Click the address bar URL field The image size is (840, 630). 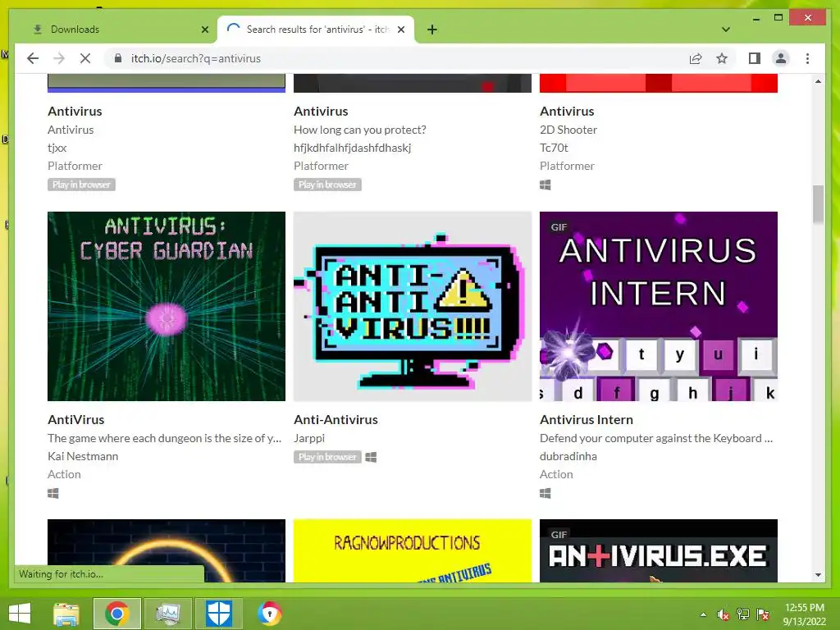point(396,58)
